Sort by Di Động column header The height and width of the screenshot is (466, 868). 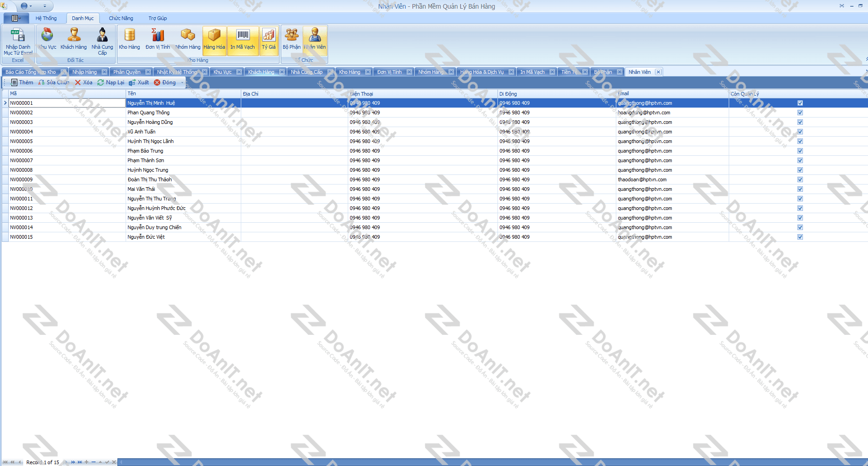point(557,93)
